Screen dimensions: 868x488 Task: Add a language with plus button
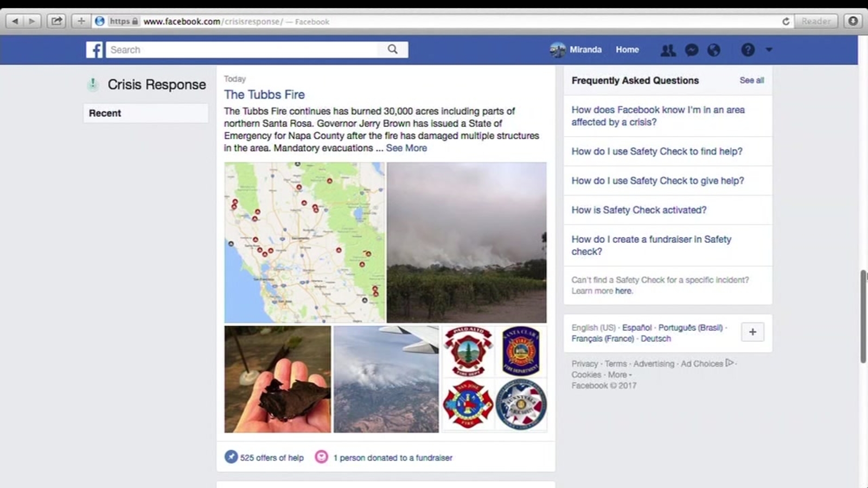click(x=752, y=332)
